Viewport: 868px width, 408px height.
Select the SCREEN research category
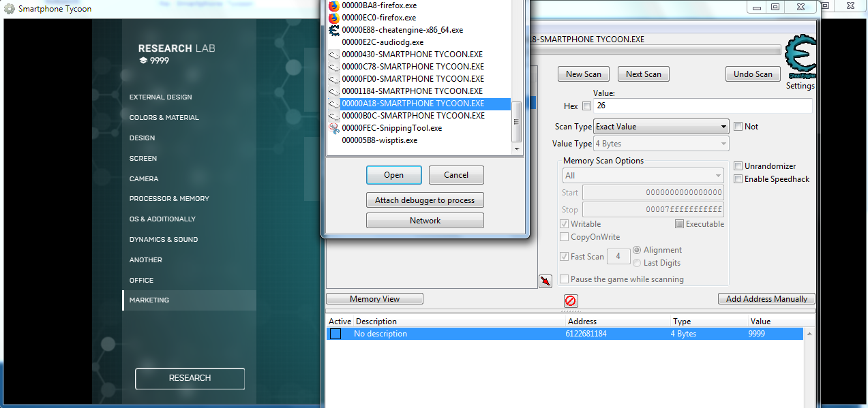(x=143, y=159)
